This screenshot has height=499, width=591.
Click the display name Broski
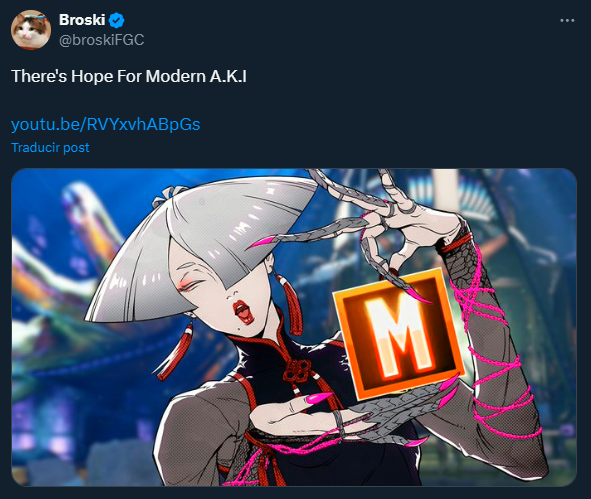point(82,20)
